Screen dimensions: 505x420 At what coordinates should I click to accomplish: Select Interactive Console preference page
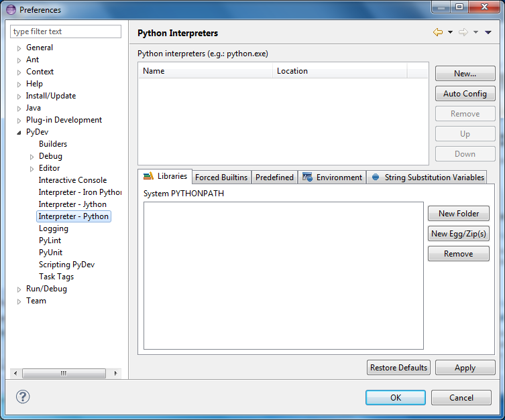(x=72, y=180)
